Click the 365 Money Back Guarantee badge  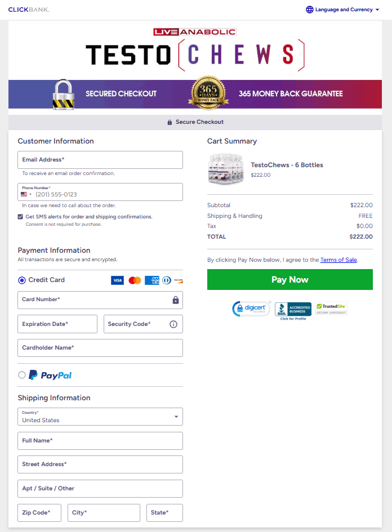pyautogui.click(x=208, y=93)
